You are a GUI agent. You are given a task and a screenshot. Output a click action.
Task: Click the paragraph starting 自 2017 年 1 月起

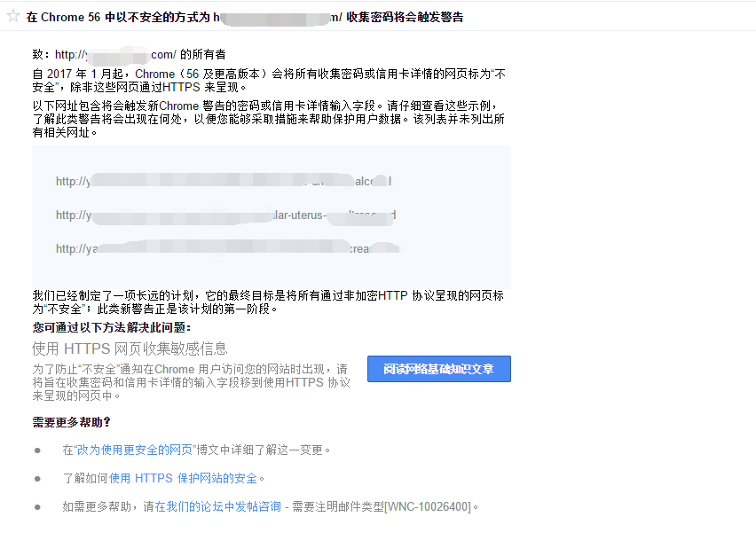coord(269,81)
